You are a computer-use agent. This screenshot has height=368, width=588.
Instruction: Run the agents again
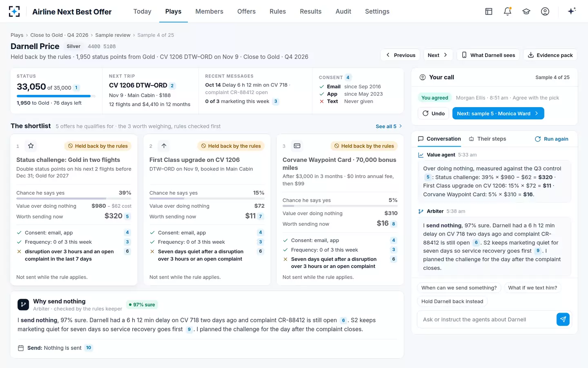(x=552, y=139)
